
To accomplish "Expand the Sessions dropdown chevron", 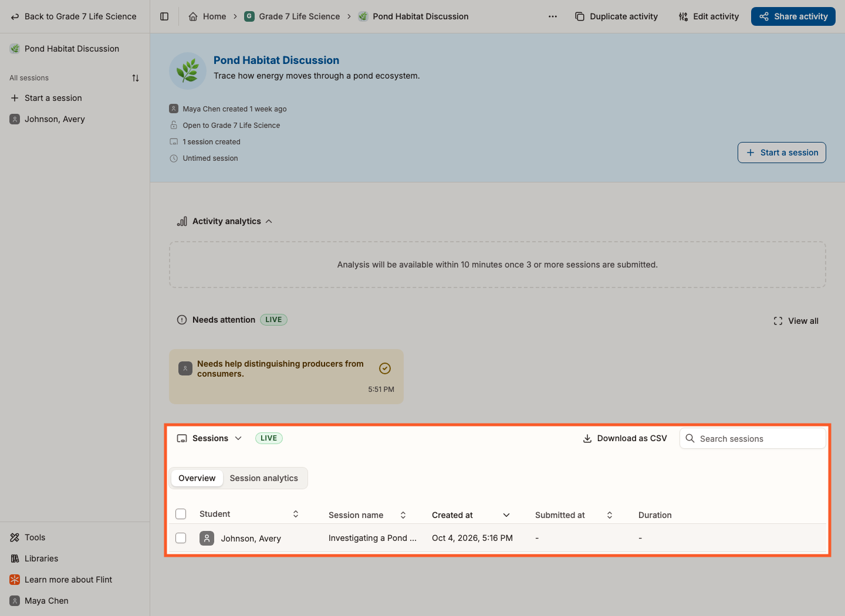I will pyautogui.click(x=238, y=438).
